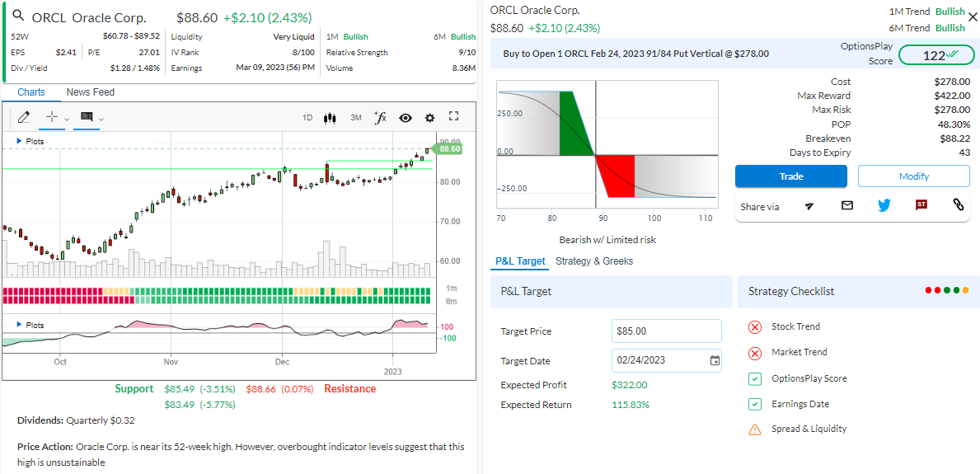
Task: Choose the 1D chart interval
Action: point(307,118)
